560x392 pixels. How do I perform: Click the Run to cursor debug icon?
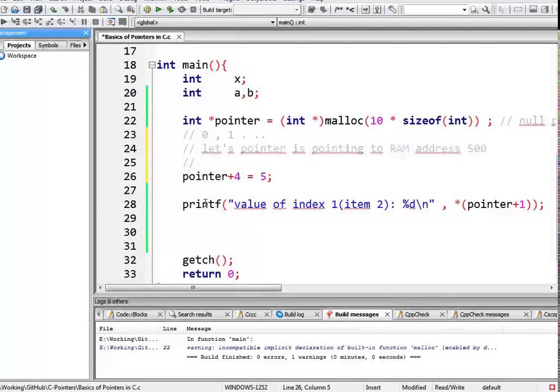coord(15,22)
